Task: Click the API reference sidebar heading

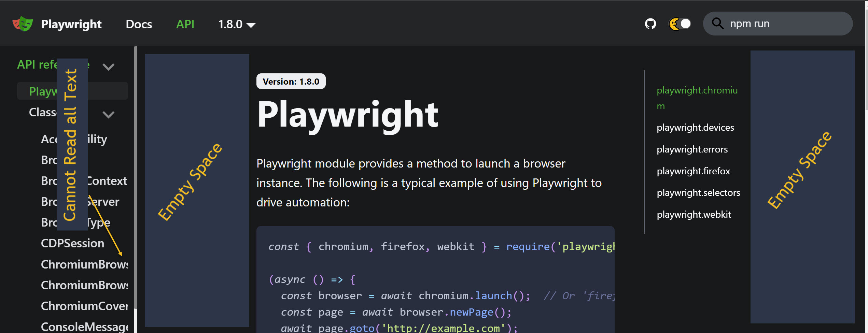Action: click(54, 64)
